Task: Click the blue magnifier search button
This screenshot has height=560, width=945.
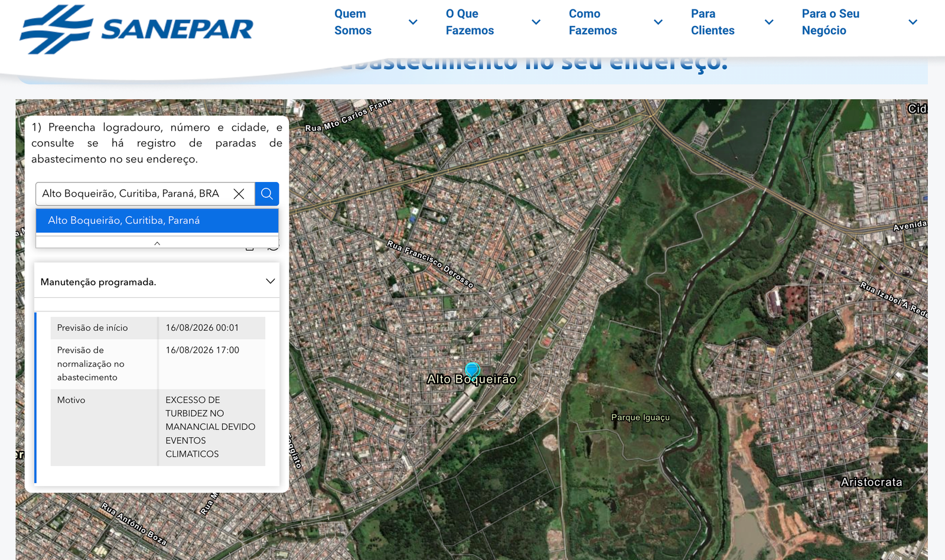Action: click(x=267, y=194)
